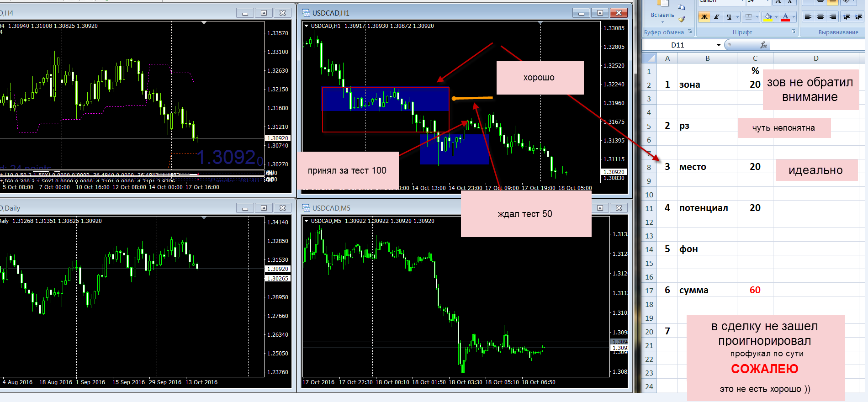Screen dimensions: 868x402
Task: Select cell containing рз
Action: coord(707,126)
